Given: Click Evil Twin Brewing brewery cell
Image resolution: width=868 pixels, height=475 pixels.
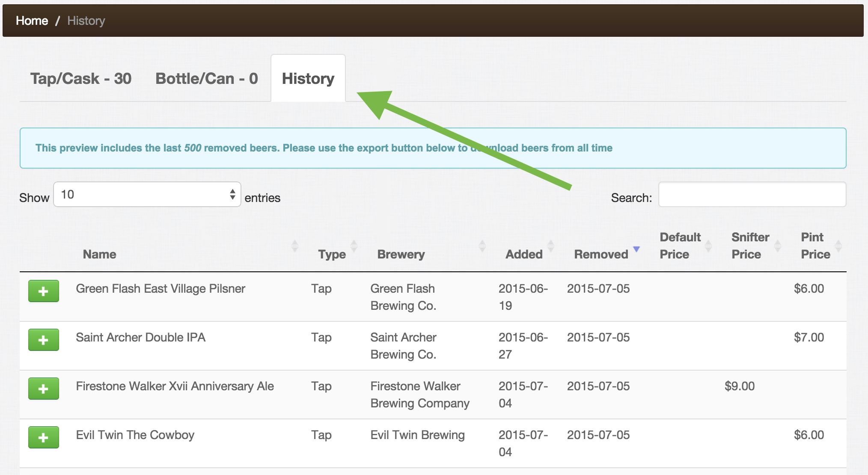Looking at the screenshot, I should click(x=417, y=435).
